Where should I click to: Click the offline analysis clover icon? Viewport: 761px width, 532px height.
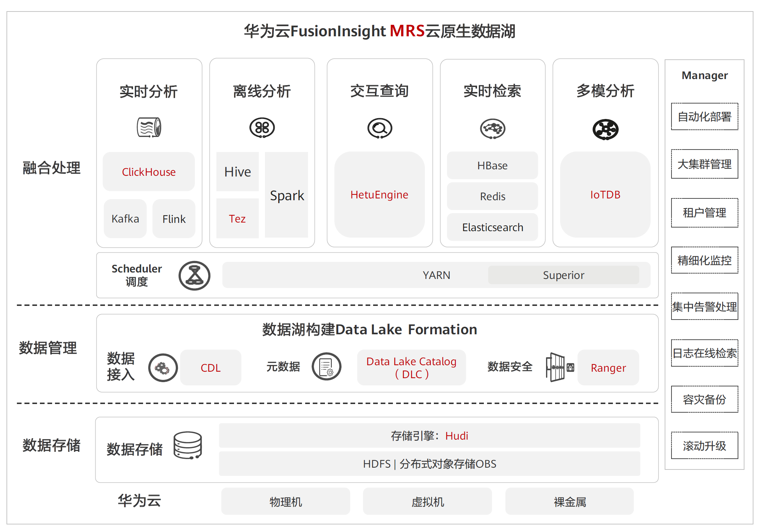(x=262, y=128)
